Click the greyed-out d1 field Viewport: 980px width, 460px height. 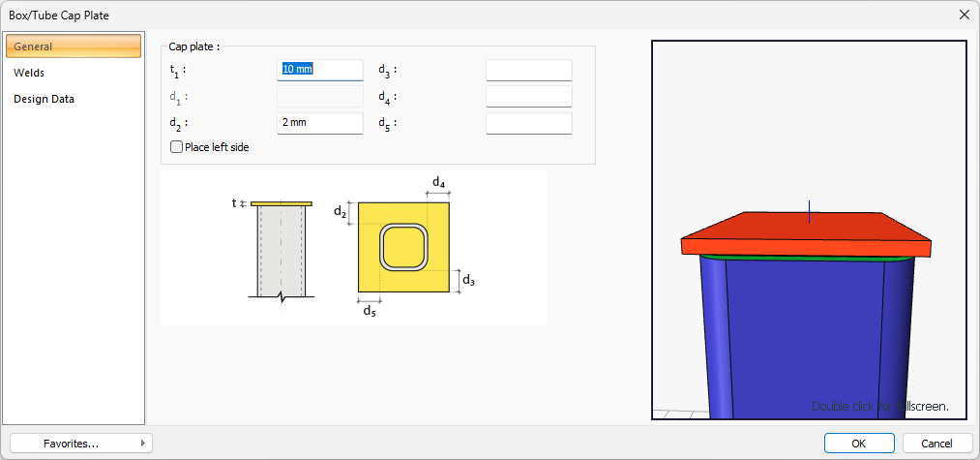[319, 97]
